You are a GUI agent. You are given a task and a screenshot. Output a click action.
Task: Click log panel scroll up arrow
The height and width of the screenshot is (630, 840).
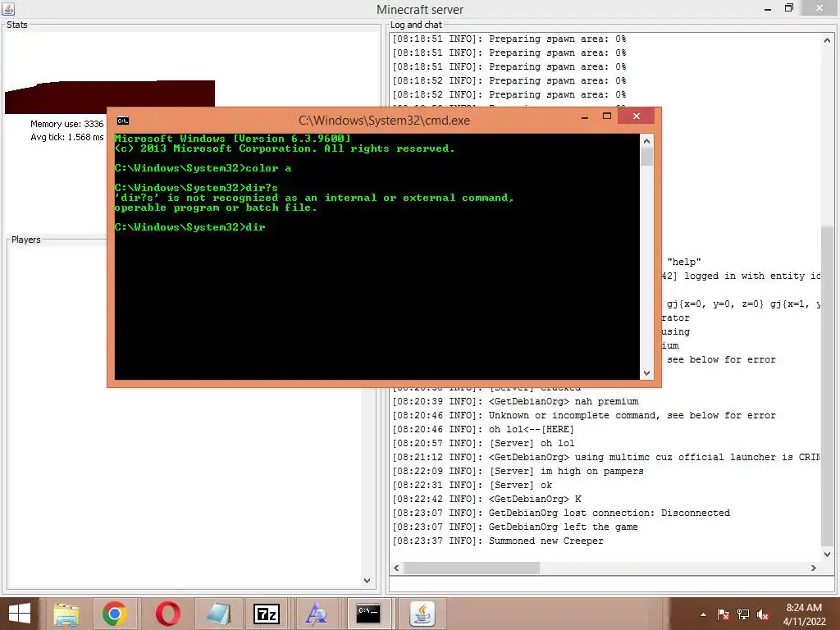tap(827, 40)
